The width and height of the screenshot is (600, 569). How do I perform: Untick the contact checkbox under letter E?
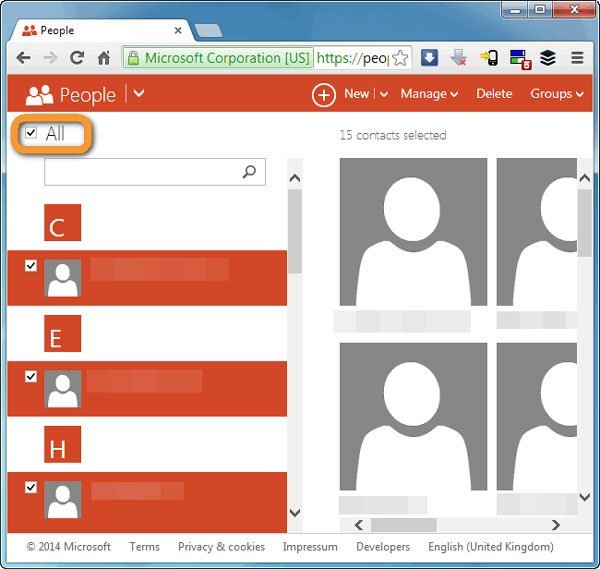tap(30, 376)
